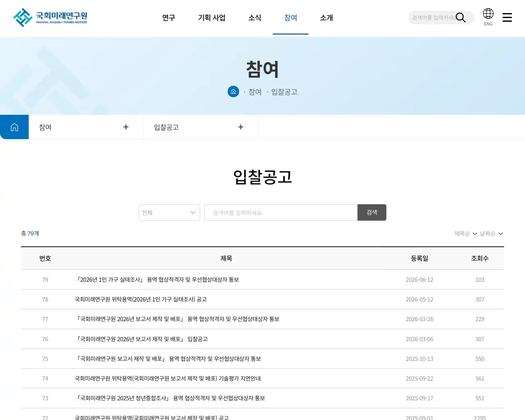Open the 기획 사업 main menu
The height and width of the screenshot is (420, 525).
[212, 18]
